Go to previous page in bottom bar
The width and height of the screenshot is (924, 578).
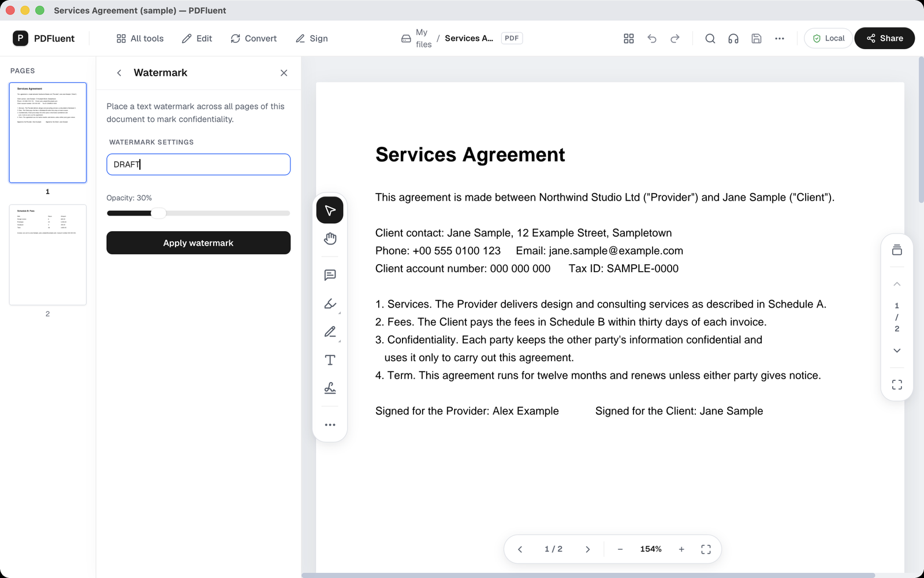(x=520, y=549)
